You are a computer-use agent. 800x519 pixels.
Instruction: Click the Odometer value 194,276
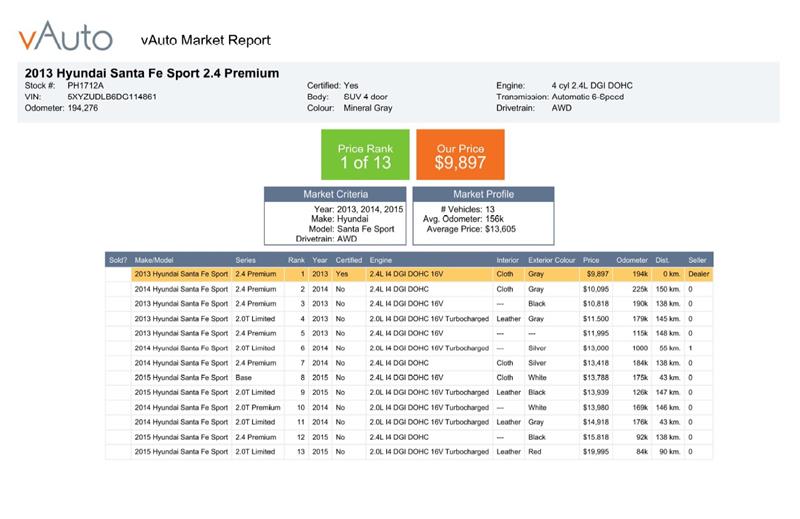(x=83, y=108)
